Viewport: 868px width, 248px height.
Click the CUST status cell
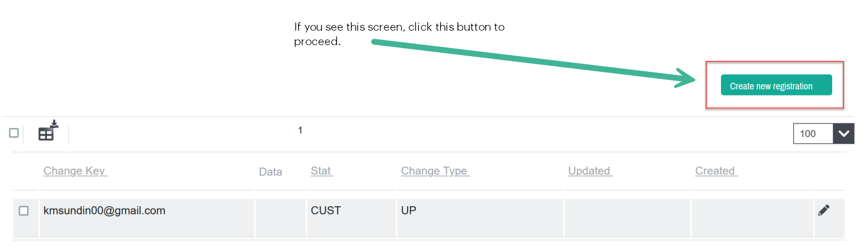[326, 211]
